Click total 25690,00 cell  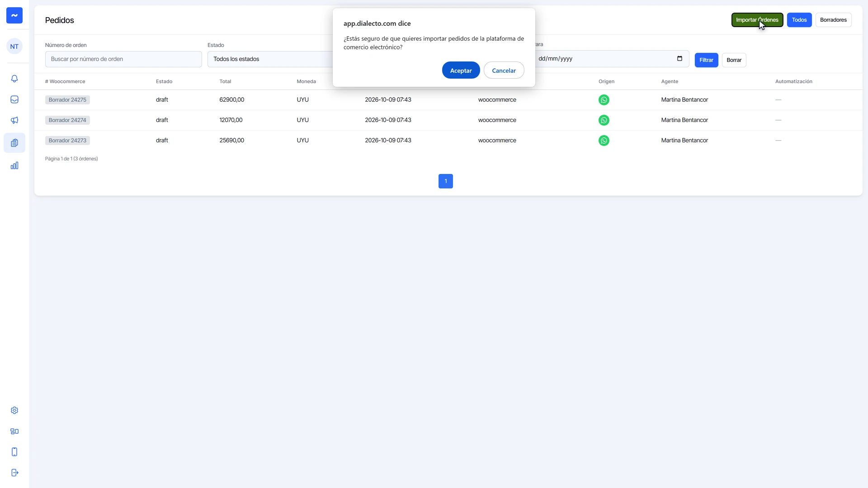pyautogui.click(x=231, y=141)
